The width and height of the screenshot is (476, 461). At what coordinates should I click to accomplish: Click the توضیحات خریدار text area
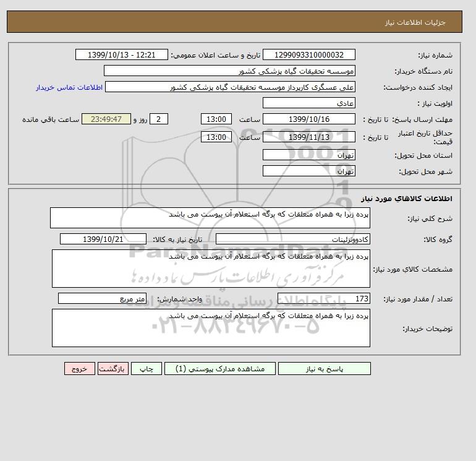211,328
